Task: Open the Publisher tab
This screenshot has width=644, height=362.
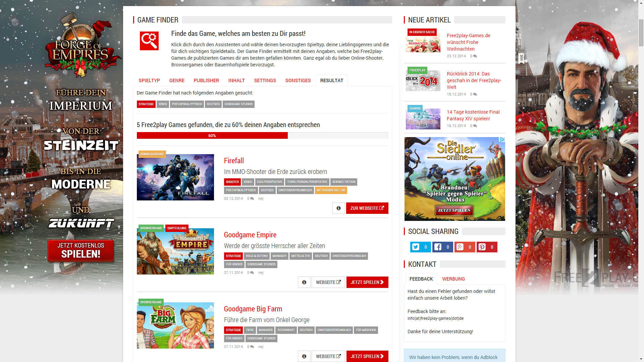Action: (x=206, y=80)
